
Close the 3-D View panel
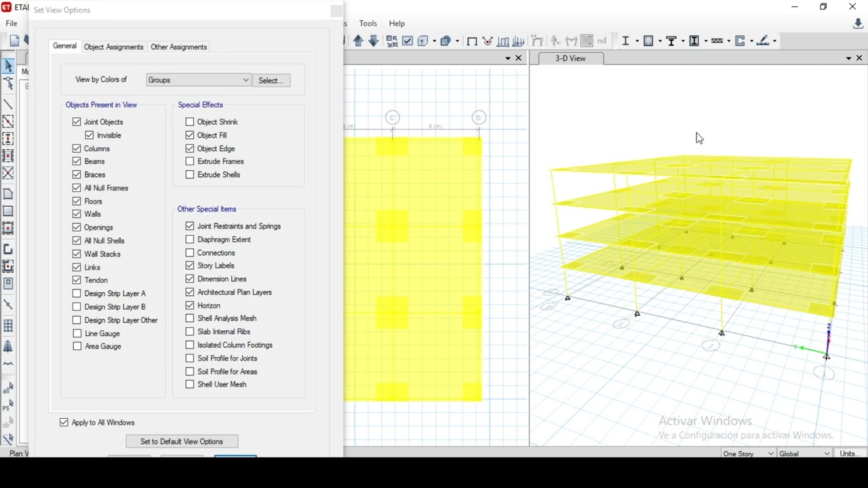point(860,58)
